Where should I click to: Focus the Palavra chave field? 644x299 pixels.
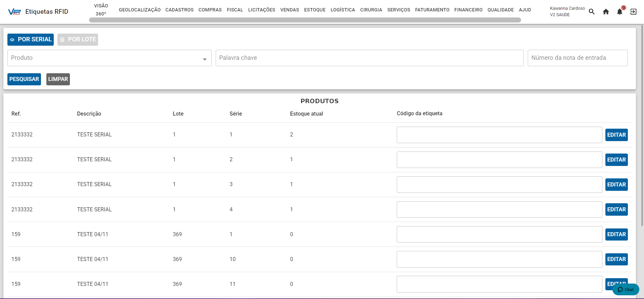369,58
